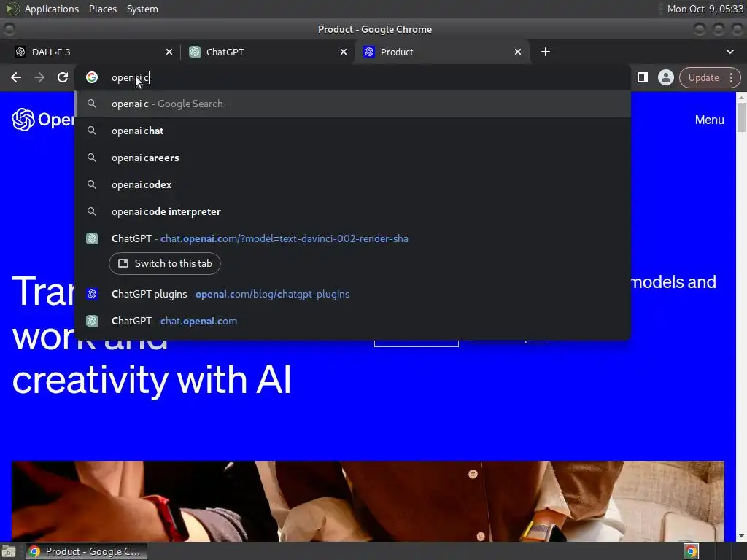Click search icon beside 'openai careers'

(x=92, y=157)
